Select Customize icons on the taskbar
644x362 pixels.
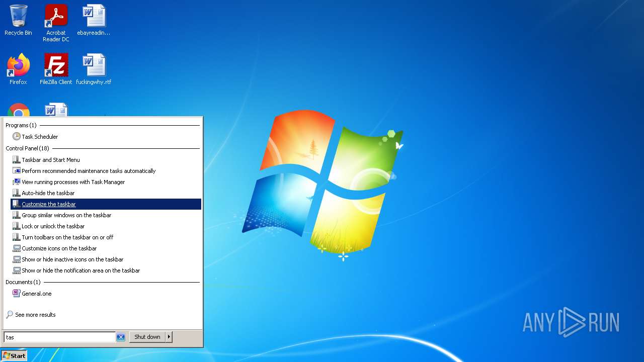tap(106, 248)
